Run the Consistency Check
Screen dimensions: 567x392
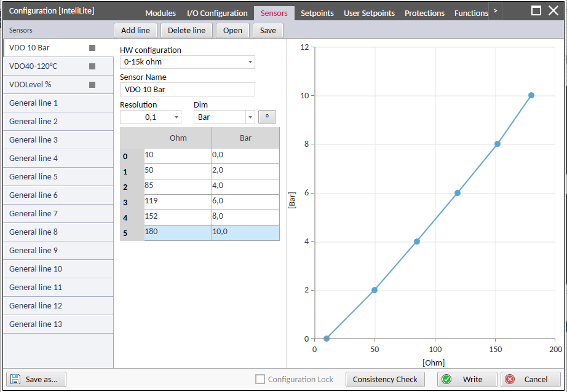[385, 379]
